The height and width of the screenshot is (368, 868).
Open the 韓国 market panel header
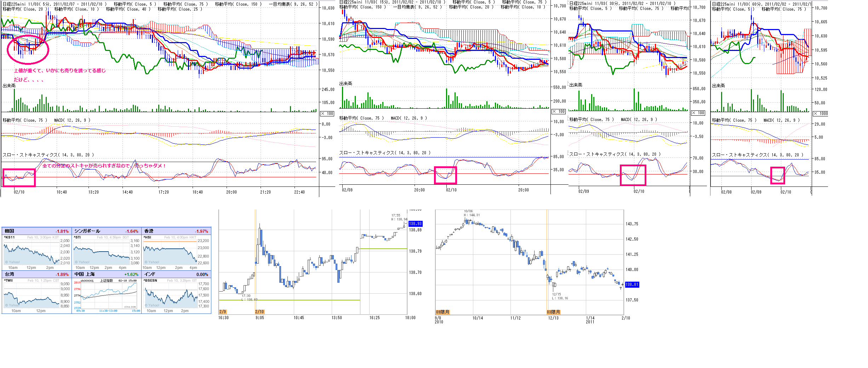(36, 231)
